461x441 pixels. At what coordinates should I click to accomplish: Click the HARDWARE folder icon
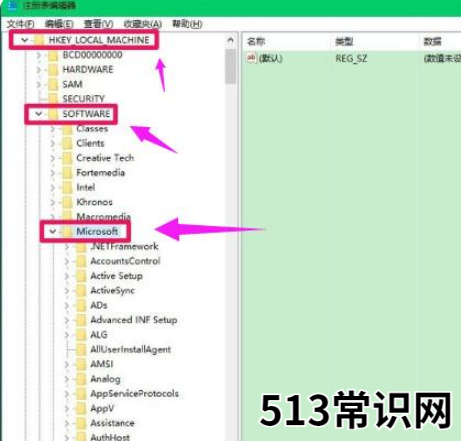click(53, 70)
